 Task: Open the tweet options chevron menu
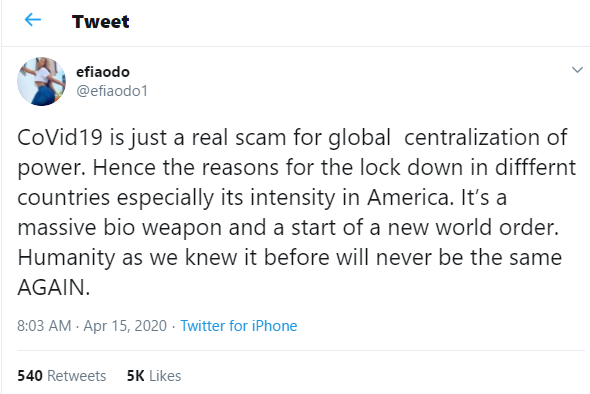coord(577,70)
